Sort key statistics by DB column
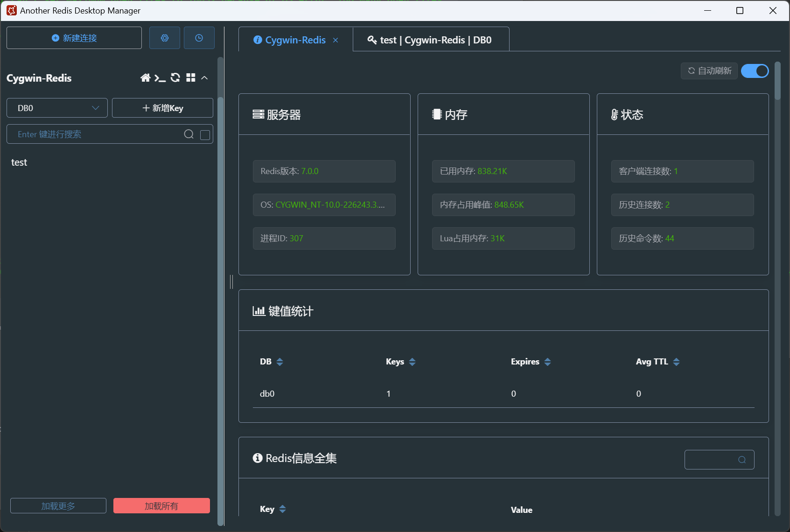This screenshot has height=532, width=790. [280, 362]
